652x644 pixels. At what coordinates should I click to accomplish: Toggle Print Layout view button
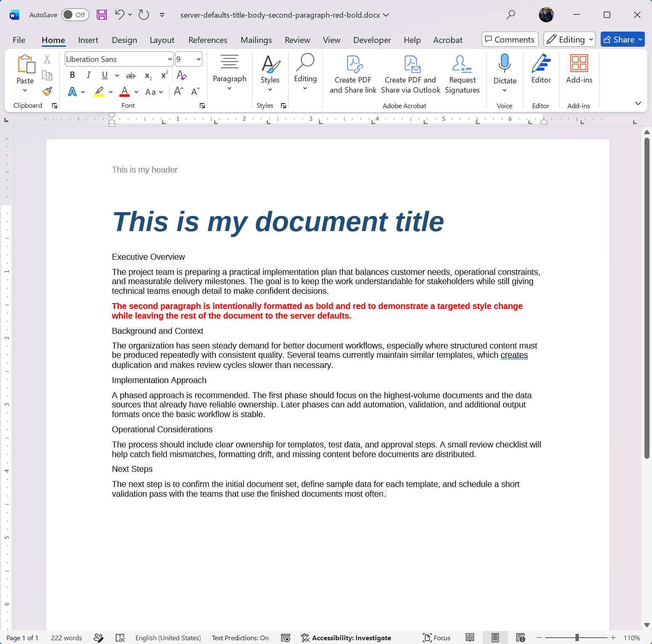495,638
